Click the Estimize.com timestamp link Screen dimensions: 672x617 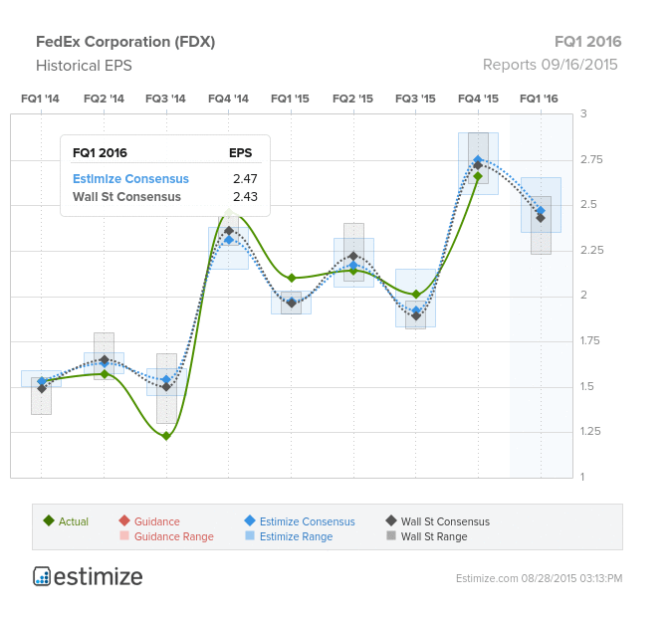(x=539, y=578)
